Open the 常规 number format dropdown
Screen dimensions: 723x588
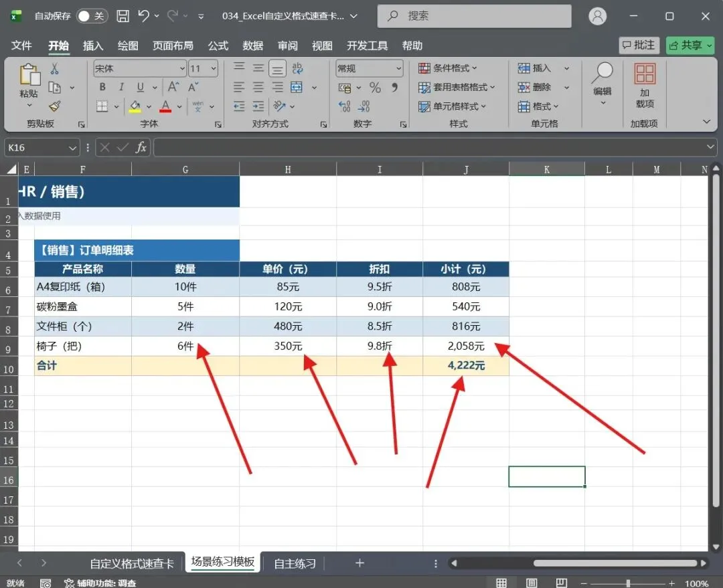point(398,69)
